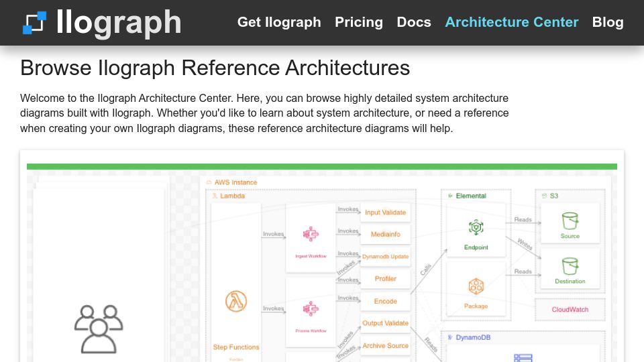Click the Writes arrow label
Viewport: 644px width, 362px height.
525,244
